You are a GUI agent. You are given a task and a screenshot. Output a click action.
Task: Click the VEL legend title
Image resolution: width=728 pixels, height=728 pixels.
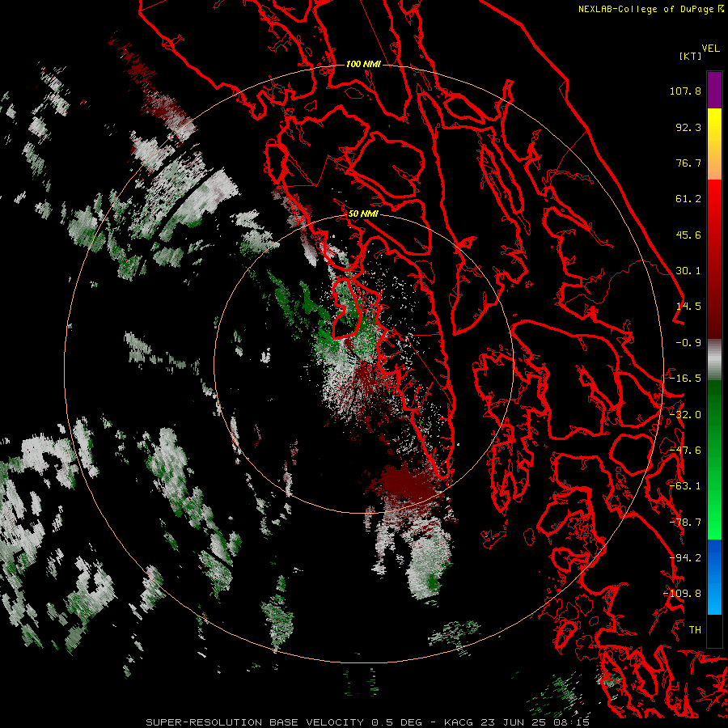710,48
